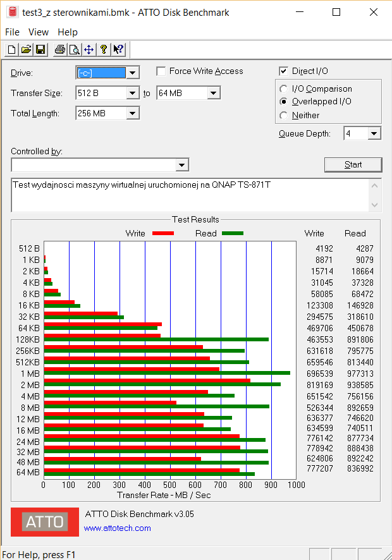Open the File menu
The image size is (392, 560).
click(12, 32)
